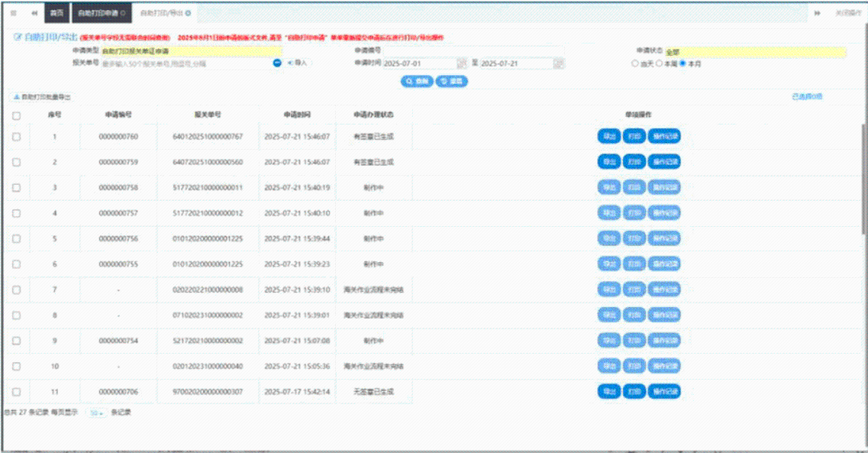
Task: Click the 申请编号 input field
Action: (474, 50)
